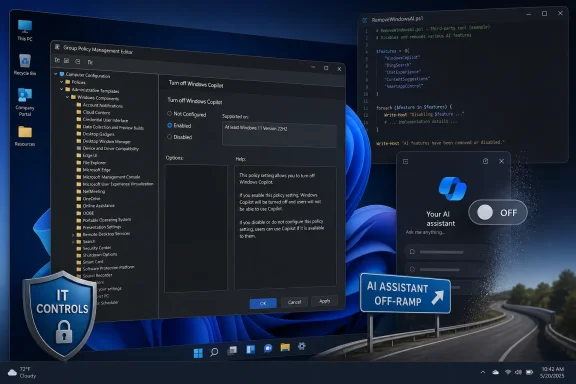The height and width of the screenshot is (384, 576).
Task: Open Task View on the taskbar
Action: (x=232, y=350)
